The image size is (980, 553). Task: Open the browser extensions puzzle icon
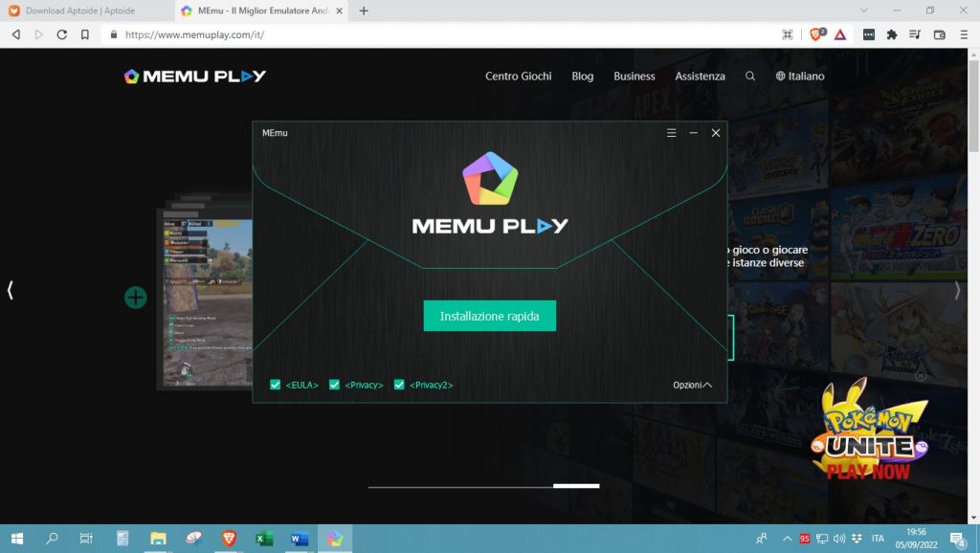(892, 34)
